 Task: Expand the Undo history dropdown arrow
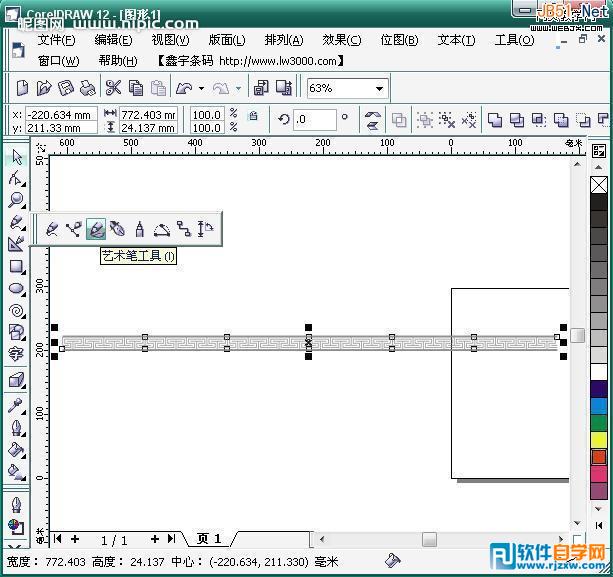[x=201, y=88]
